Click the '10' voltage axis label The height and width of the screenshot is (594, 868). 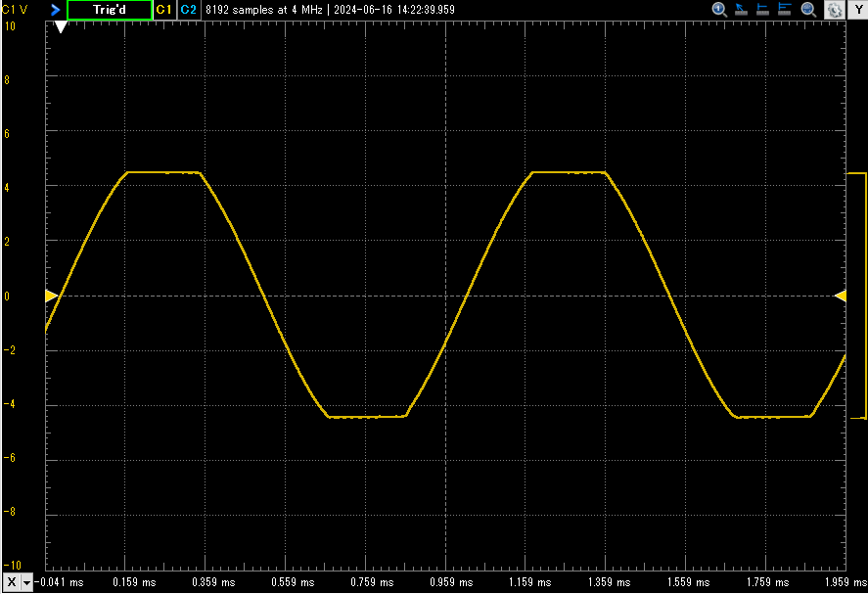click(10, 26)
